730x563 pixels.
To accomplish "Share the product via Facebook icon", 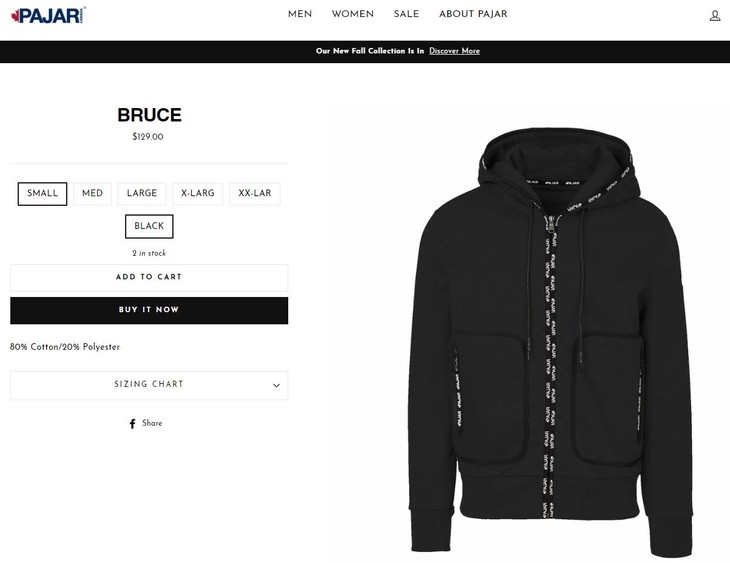I will (x=133, y=423).
